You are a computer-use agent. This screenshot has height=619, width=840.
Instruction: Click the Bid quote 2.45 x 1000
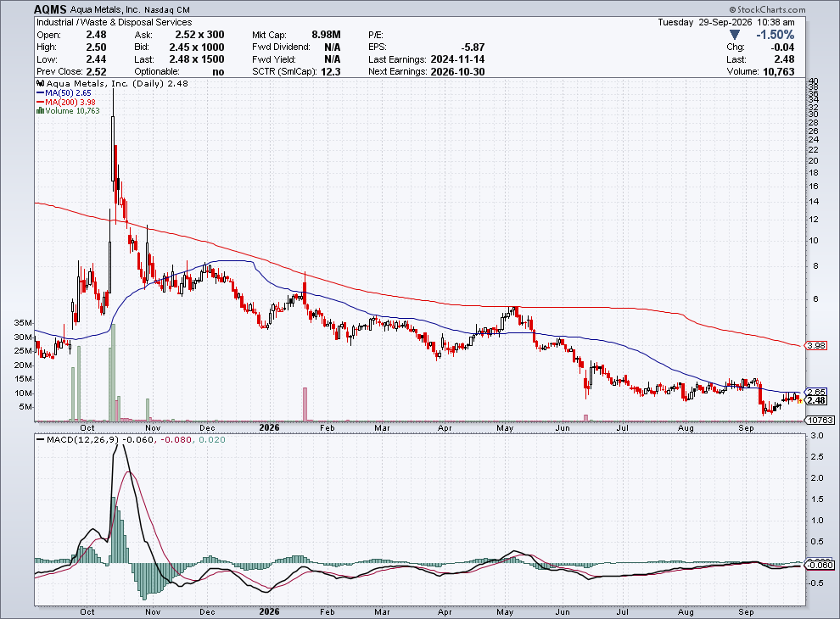point(197,47)
